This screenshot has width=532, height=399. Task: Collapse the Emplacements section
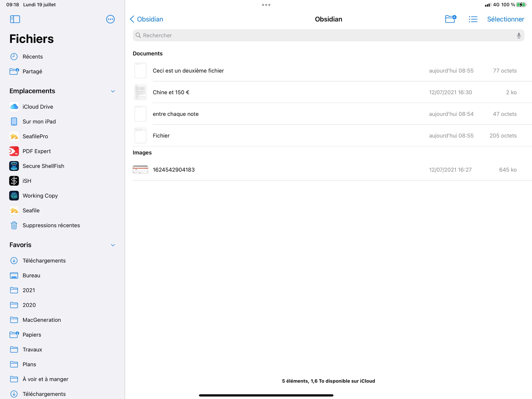113,91
